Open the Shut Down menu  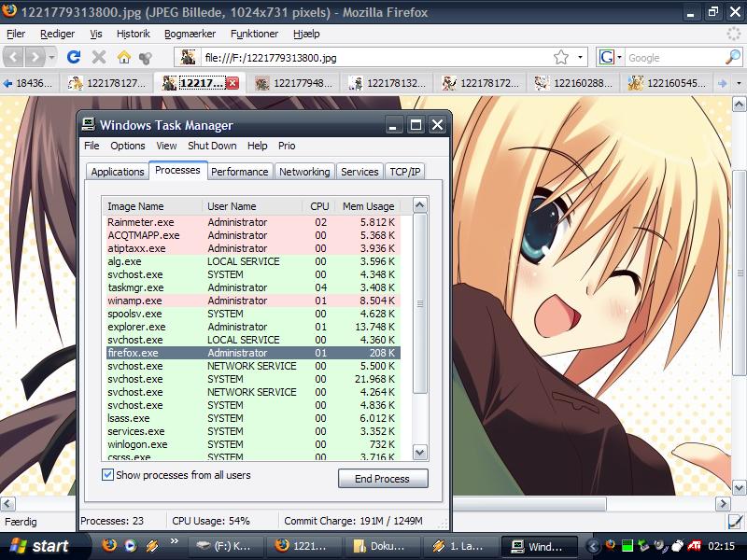tap(212, 146)
